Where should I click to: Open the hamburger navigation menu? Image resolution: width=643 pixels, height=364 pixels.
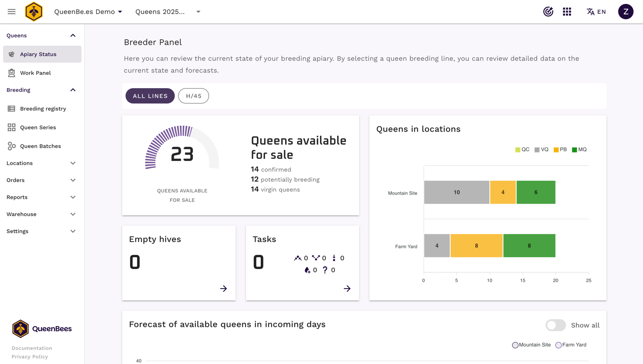tap(12, 11)
